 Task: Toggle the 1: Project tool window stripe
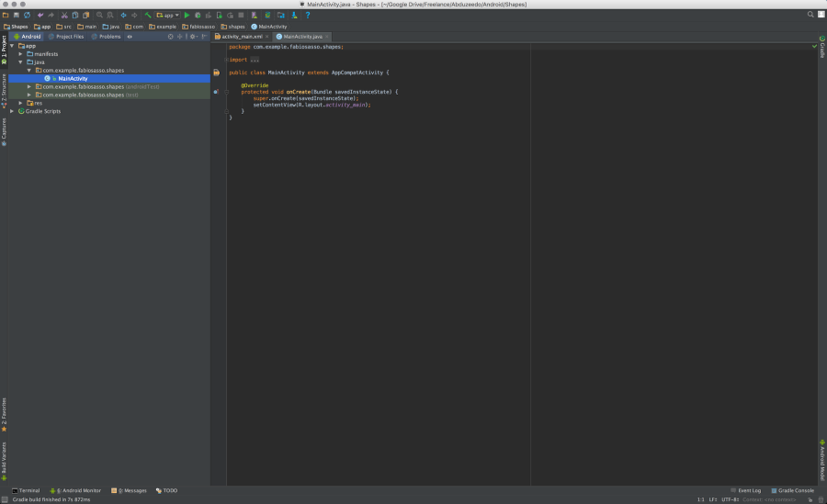(x=4, y=50)
